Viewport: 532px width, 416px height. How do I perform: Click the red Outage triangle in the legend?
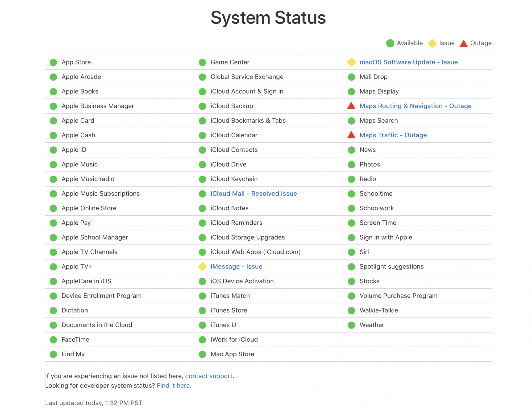pos(463,44)
